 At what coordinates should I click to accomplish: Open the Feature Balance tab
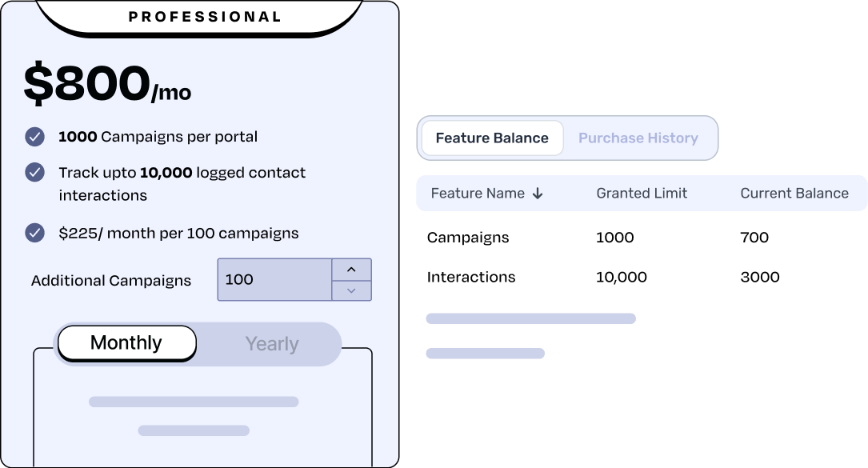[x=490, y=138]
